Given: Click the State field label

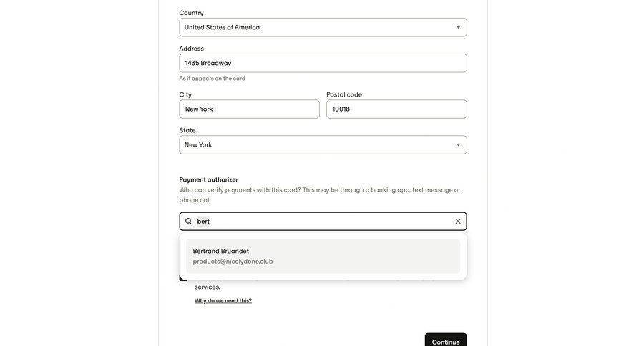Looking at the screenshot, I should 187,131.
